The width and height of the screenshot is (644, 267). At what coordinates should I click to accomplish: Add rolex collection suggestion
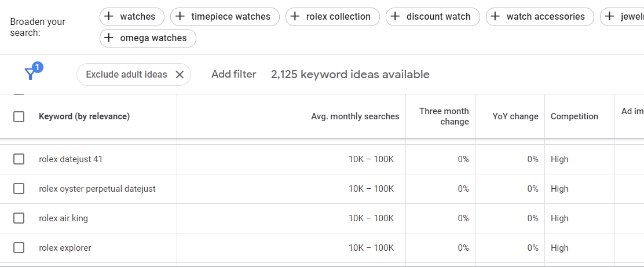332,17
